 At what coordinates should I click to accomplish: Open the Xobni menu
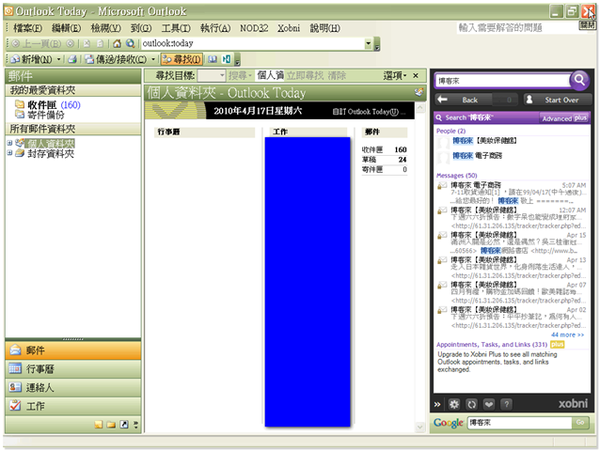(x=289, y=28)
